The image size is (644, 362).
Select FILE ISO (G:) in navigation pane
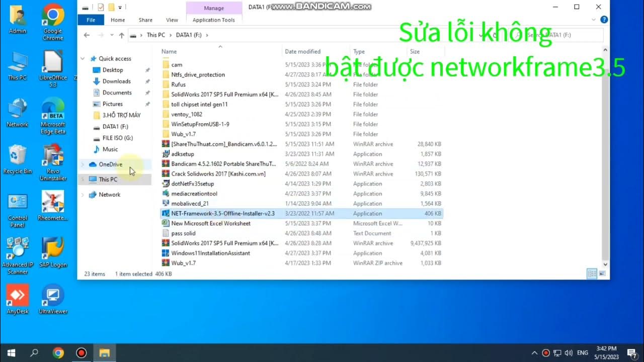click(x=117, y=138)
